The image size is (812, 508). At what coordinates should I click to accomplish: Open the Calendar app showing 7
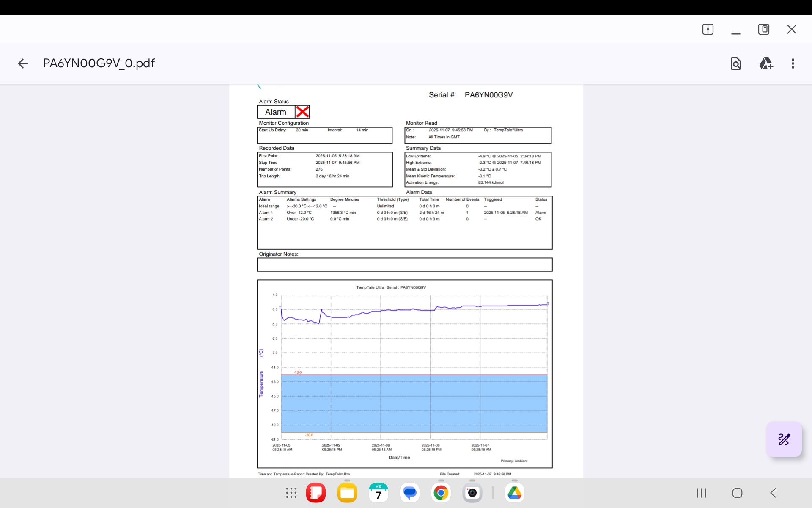[x=379, y=493]
